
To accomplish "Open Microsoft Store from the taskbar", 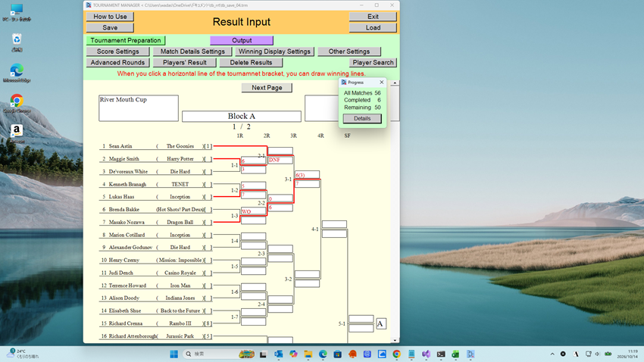I will click(x=338, y=354).
